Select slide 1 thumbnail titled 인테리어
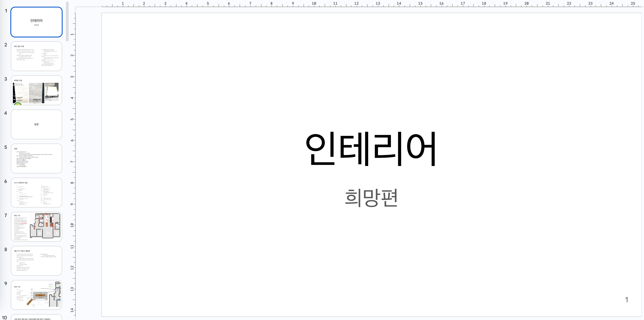 click(36, 22)
